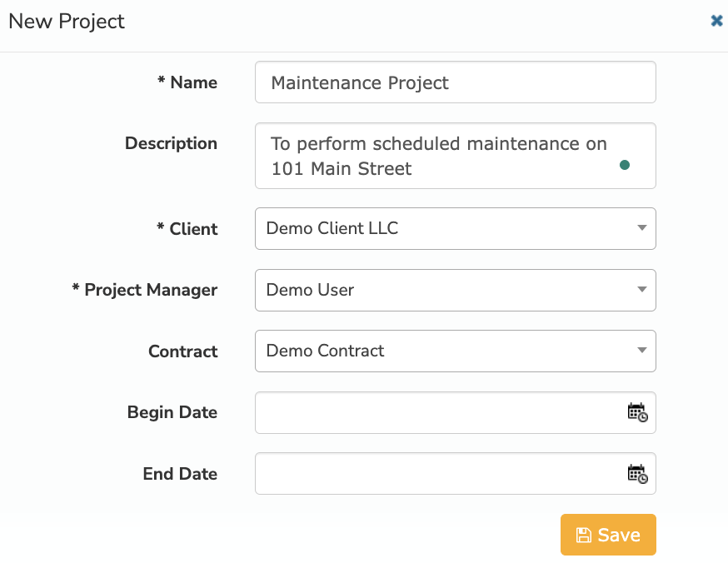Open the Begin Date calendar picker icon
This screenshot has width=728, height=563.
tap(637, 412)
